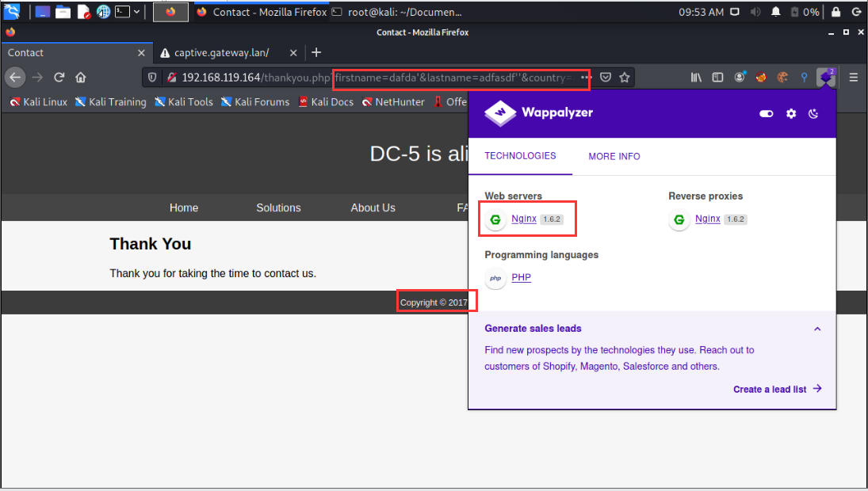Toggle Wappalyzer enable switch
The height and width of the screenshot is (491, 868).
point(767,113)
